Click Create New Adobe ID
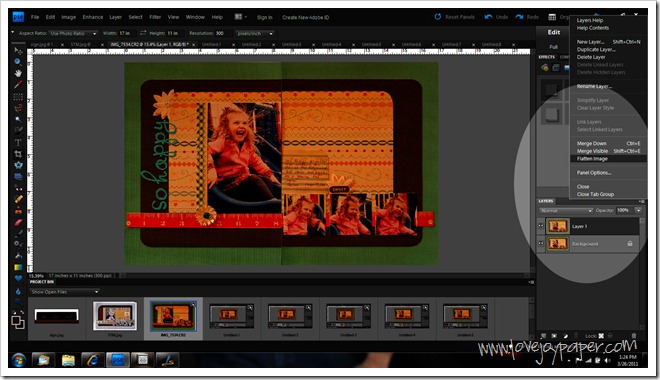 306,17
